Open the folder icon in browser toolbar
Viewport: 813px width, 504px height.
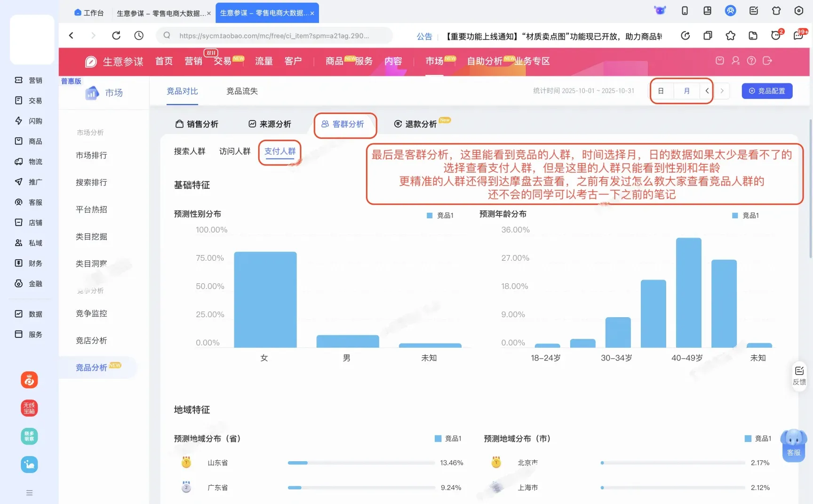pyautogui.click(x=753, y=36)
